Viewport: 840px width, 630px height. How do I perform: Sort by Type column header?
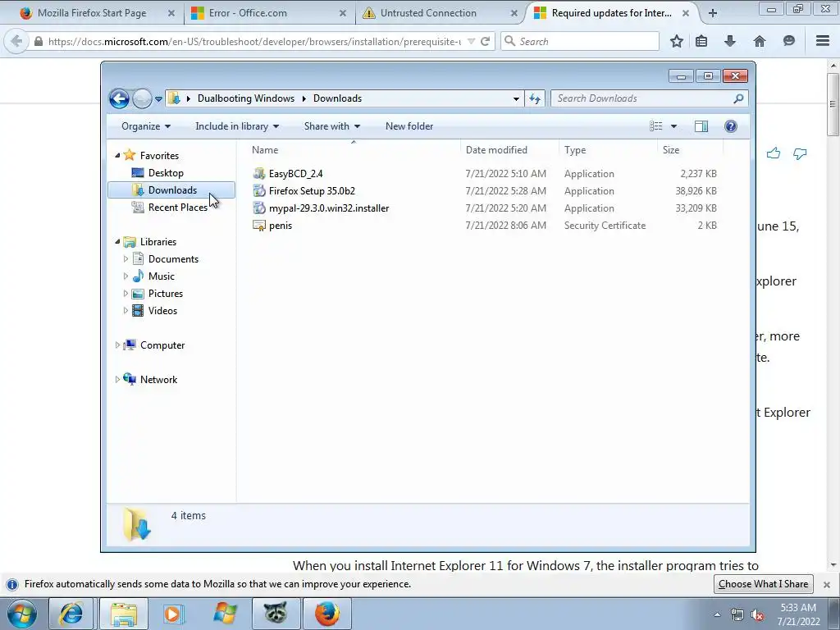608,150
